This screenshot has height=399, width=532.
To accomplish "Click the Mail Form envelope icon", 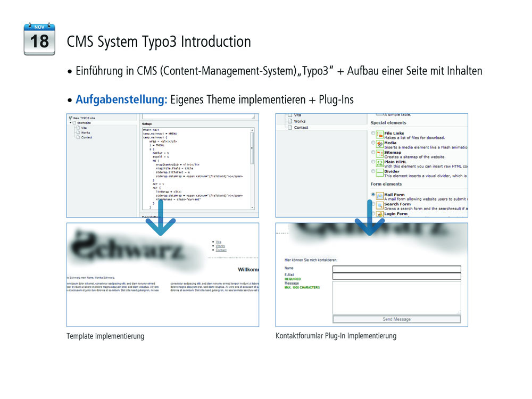I will (x=380, y=196).
